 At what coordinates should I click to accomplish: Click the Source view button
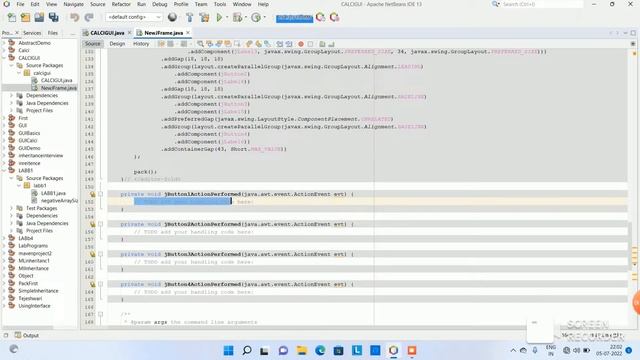[x=93, y=44]
